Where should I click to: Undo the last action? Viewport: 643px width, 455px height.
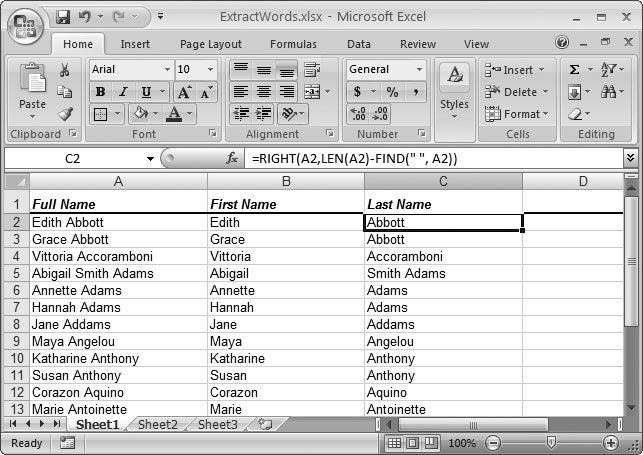(85, 17)
